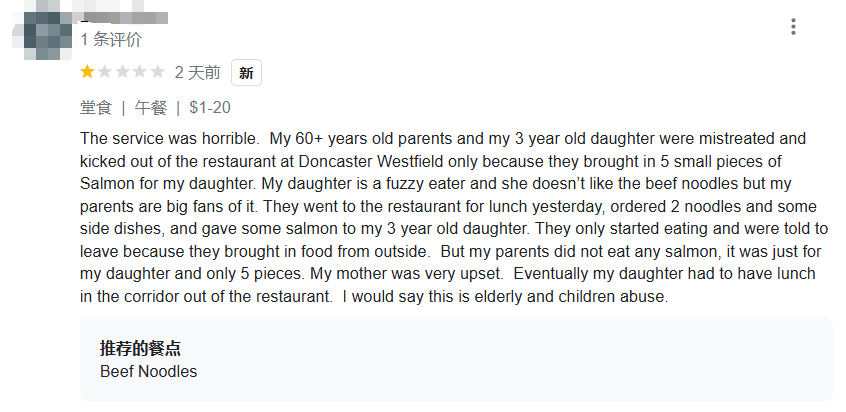The image size is (846, 412).
Task: Click the "新" badge
Action: [x=246, y=73]
